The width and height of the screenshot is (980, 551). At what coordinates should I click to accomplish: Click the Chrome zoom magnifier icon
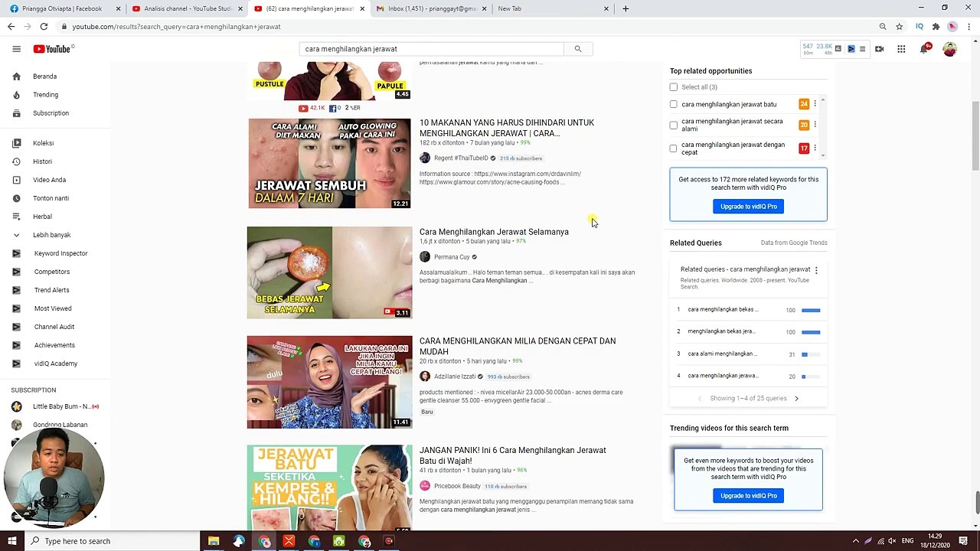tap(883, 27)
